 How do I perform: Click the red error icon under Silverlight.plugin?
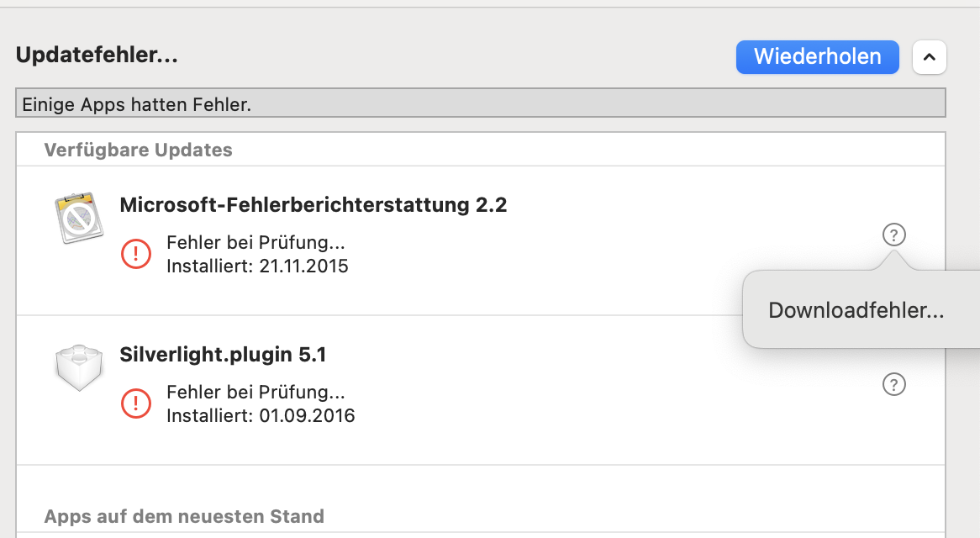click(136, 403)
